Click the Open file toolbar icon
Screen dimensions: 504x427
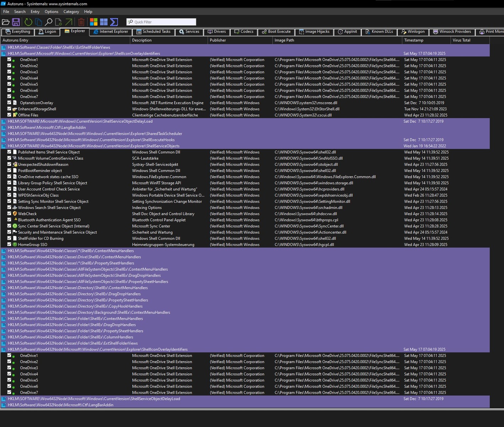[x=6, y=22]
